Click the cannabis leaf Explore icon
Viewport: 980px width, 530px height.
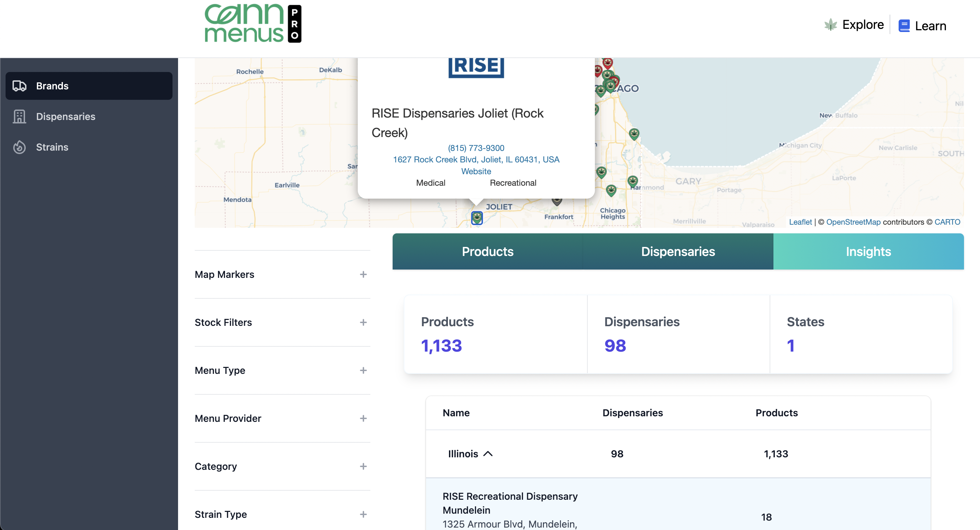(x=830, y=25)
